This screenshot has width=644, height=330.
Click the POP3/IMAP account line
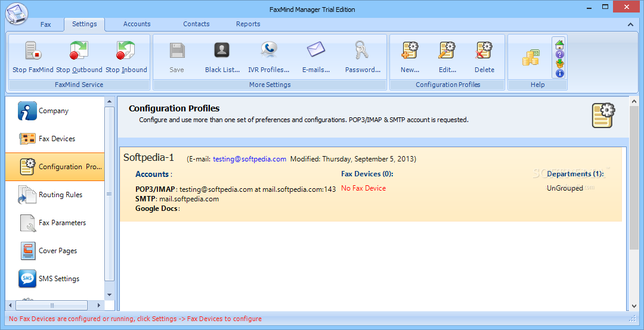pos(236,189)
